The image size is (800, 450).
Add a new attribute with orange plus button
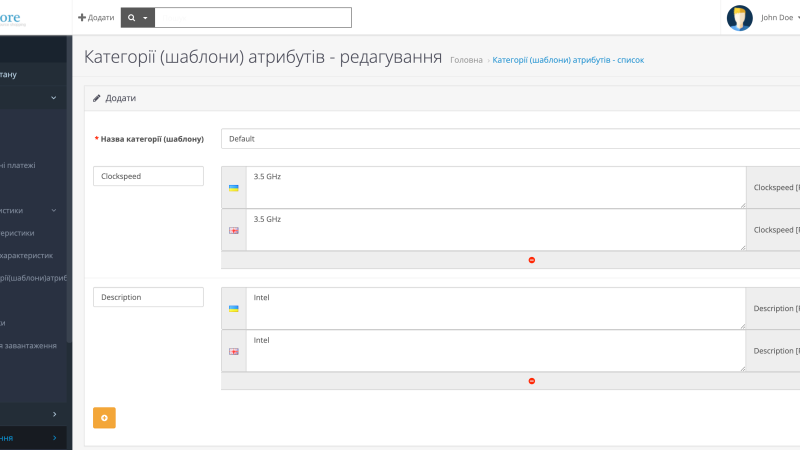tap(104, 418)
